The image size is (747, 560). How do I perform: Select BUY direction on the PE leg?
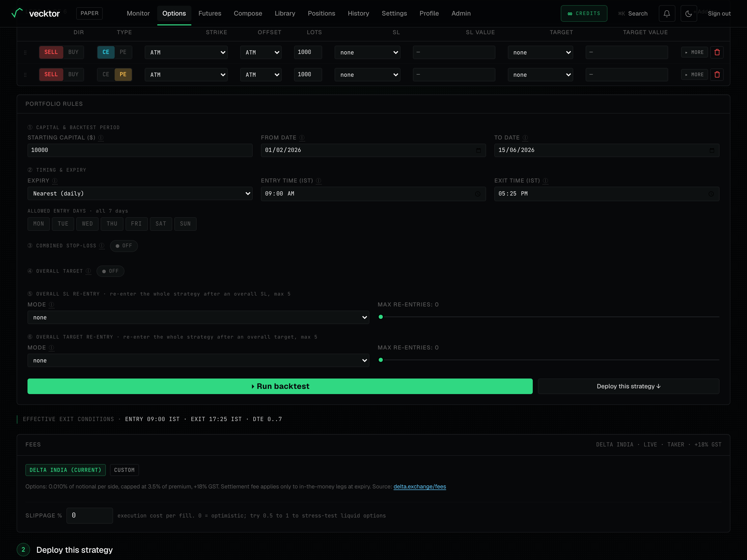73,75
